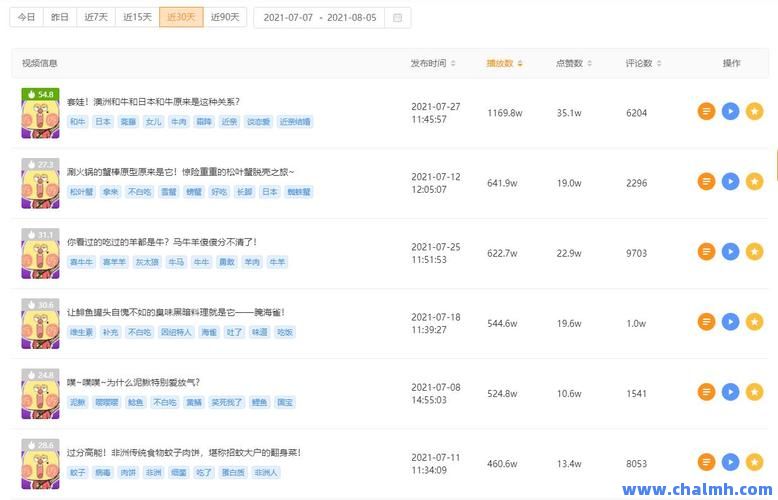Open details icon for the 622.7w plays video

706,251
